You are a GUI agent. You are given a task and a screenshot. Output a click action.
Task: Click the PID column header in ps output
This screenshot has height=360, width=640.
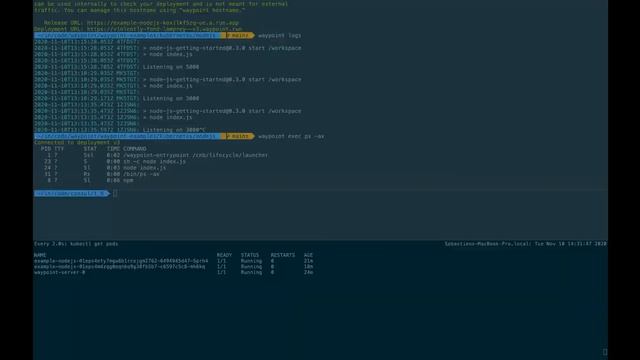46,149
